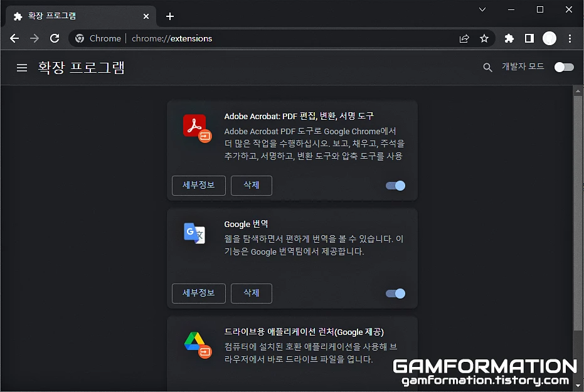Minimize the Chrome window
The image size is (584, 392).
coord(511,9)
